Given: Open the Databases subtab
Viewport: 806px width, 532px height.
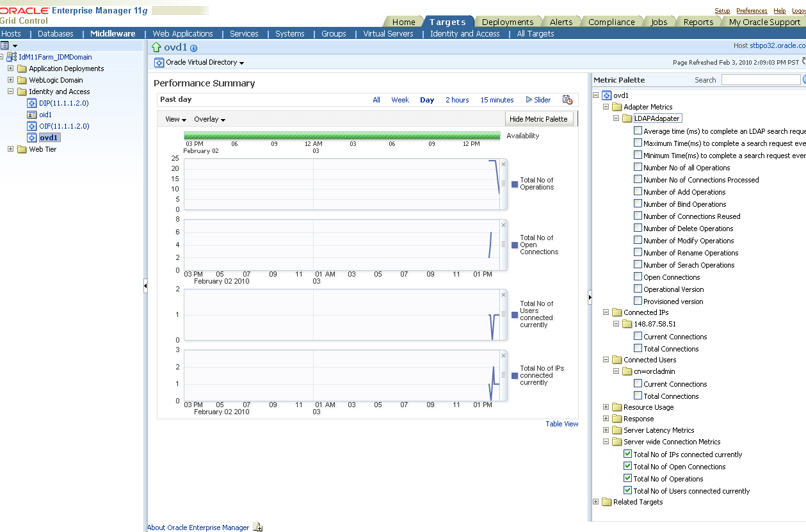Looking at the screenshot, I should (x=56, y=34).
